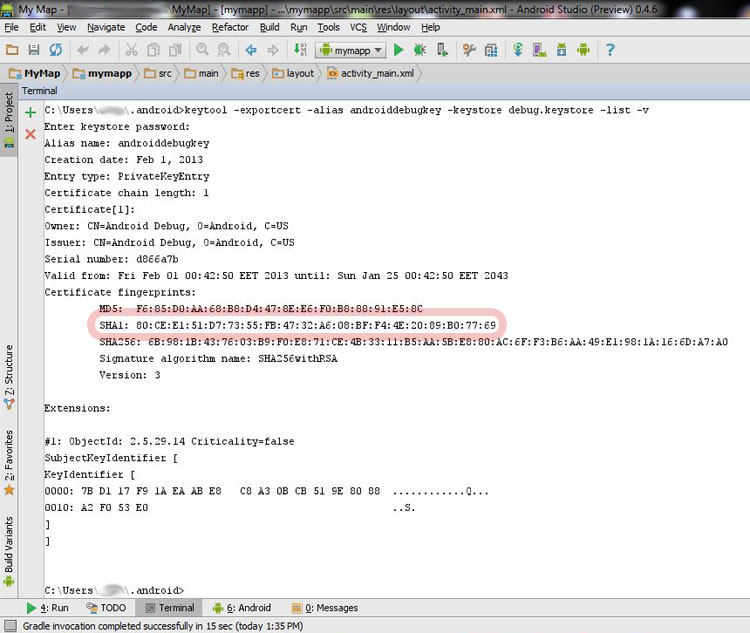Toggle the 7: Structure side panel
The image size is (750, 633).
pos(9,377)
